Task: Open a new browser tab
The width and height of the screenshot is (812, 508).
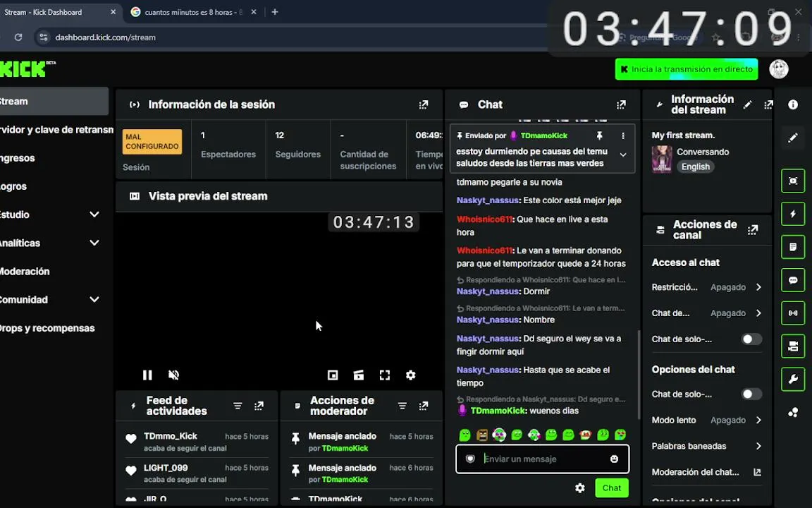Action: tap(275, 12)
